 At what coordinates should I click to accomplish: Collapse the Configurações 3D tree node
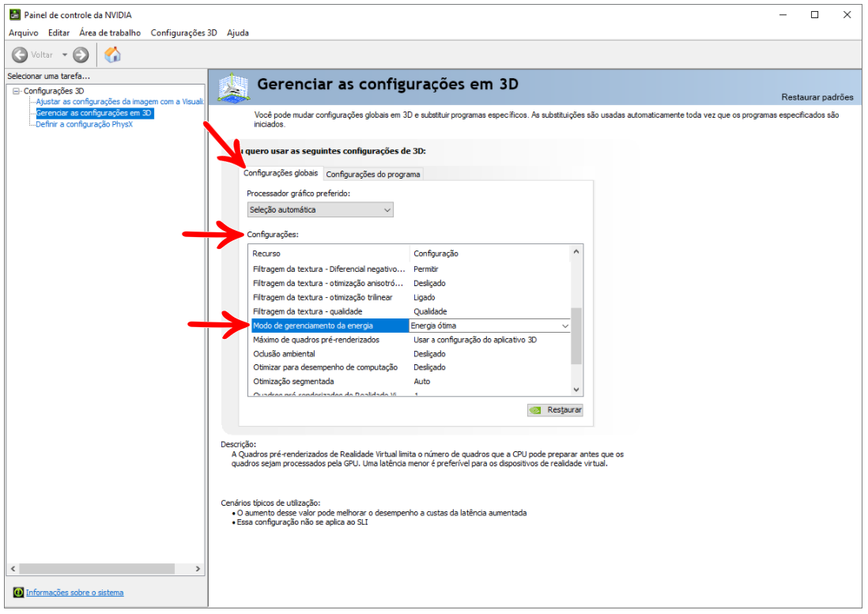point(16,91)
